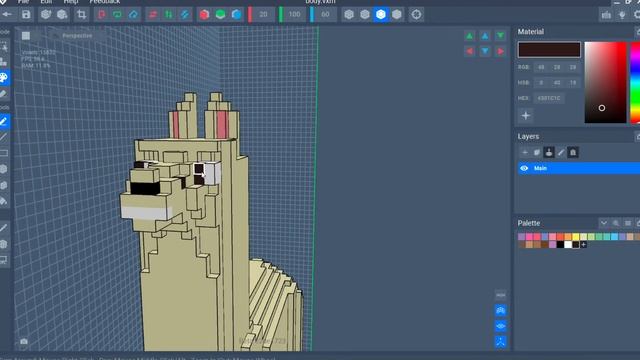Pick the white palette swatch
The height and width of the screenshot is (360, 640).
click(x=568, y=244)
